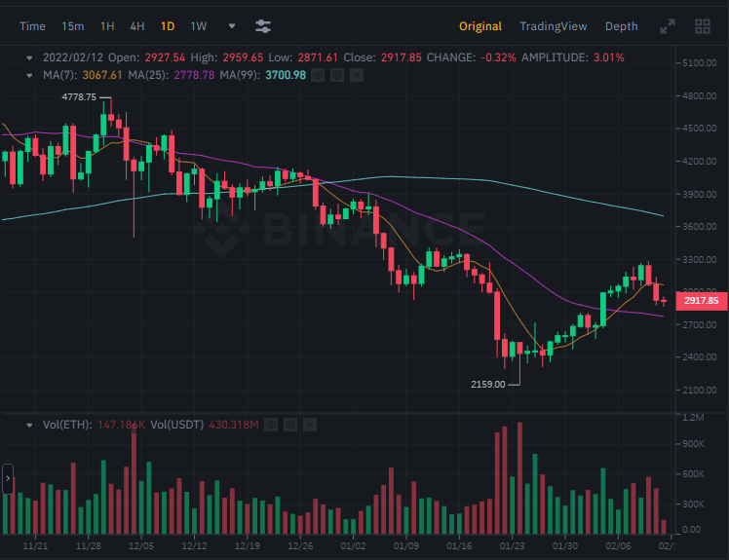Screen dimensions: 729x560
Task: Click the 1.2M volume axis label
Action: point(693,418)
